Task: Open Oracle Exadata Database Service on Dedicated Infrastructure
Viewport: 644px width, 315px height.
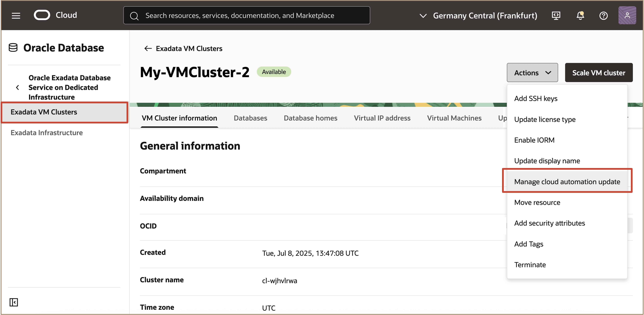Action: [x=70, y=87]
